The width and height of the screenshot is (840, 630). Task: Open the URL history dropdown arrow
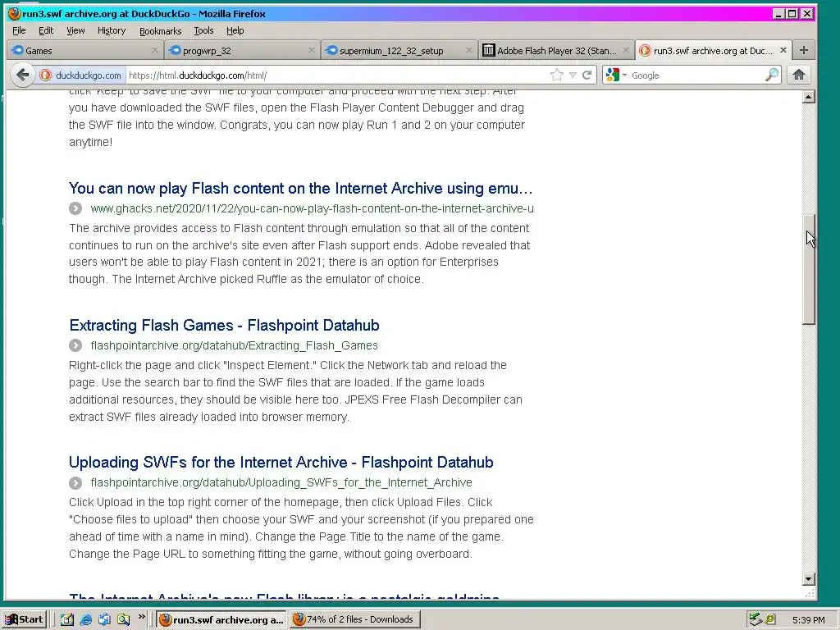click(x=573, y=75)
